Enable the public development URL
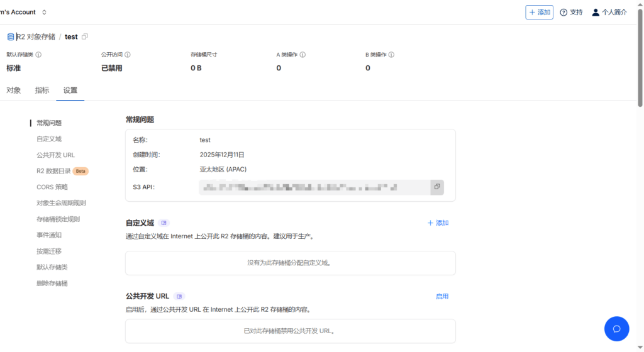The width and height of the screenshot is (644, 352). point(442,296)
